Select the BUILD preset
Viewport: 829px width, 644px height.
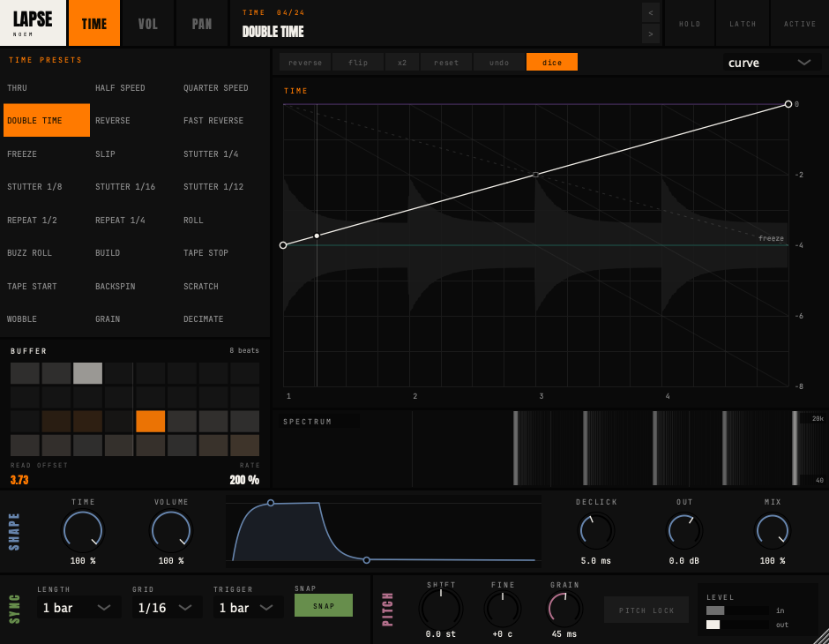(x=135, y=252)
